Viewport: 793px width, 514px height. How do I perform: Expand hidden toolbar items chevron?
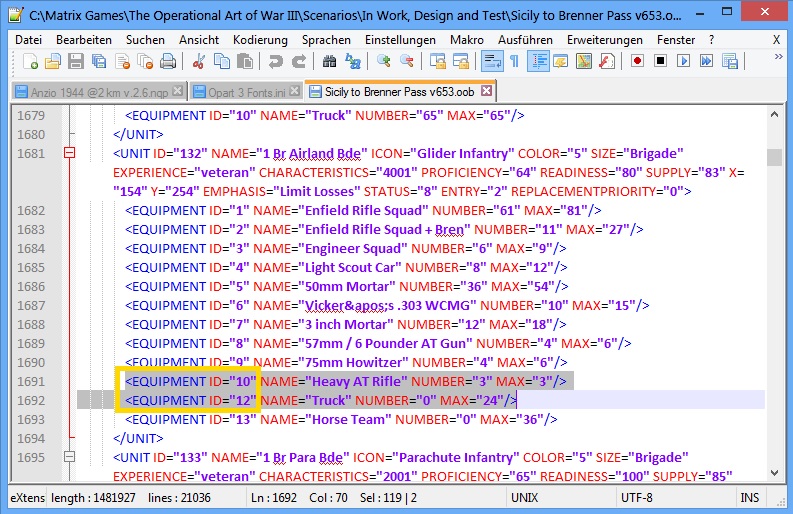pyautogui.click(x=778, y=62)
